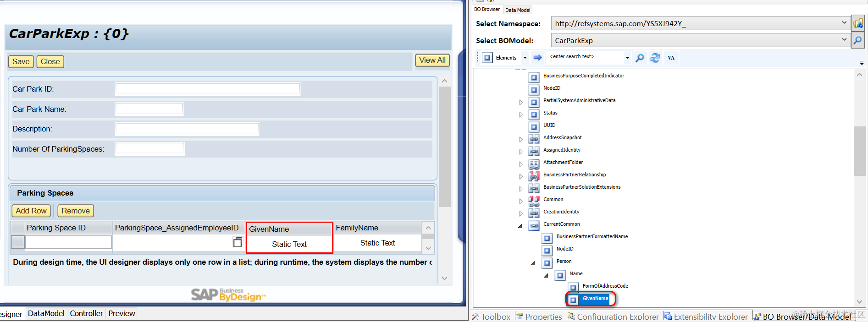Switch to the BO Browser tab
This screenshot has width=868, height=322.
487,9
